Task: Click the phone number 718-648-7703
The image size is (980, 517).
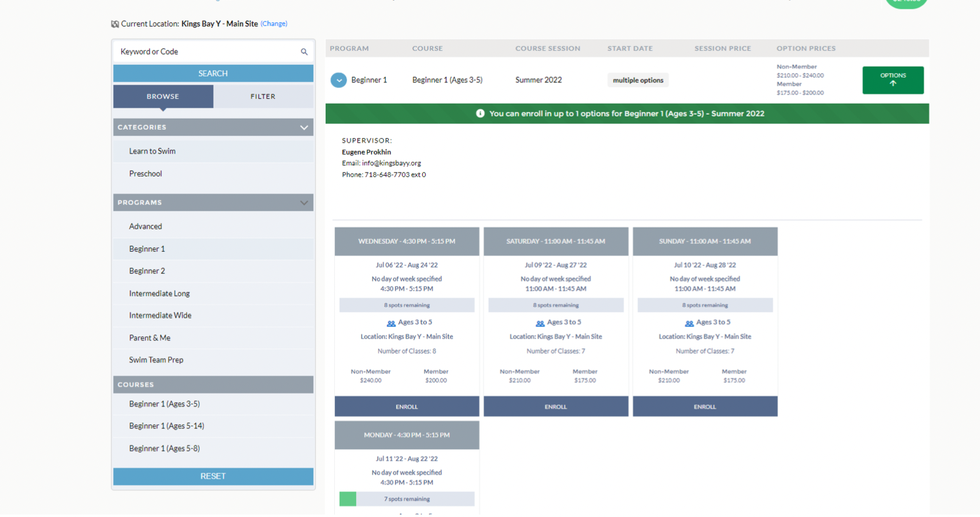Action: 387,175
